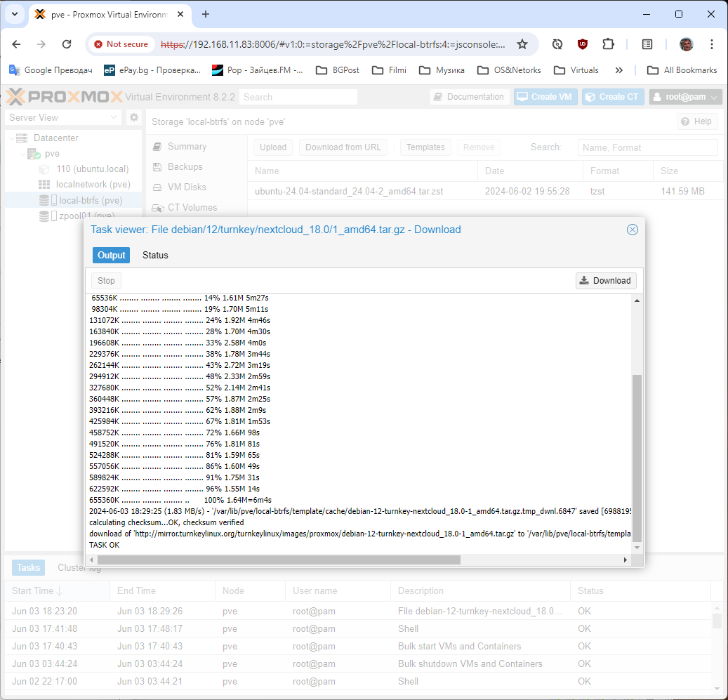Screen dimensions: 728x700
Task: Click the Name, Format search field
Action: point(647,147)
